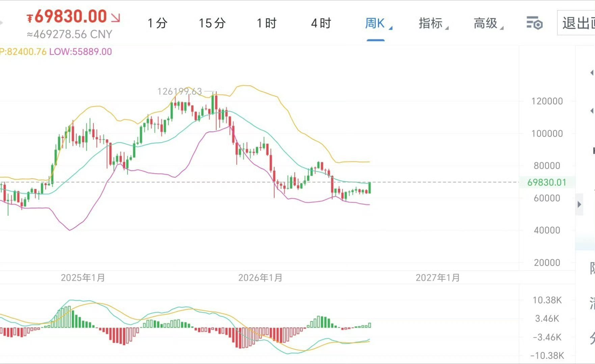Click the latest green weekly candle
595x364 pixels.
[370, 187]
